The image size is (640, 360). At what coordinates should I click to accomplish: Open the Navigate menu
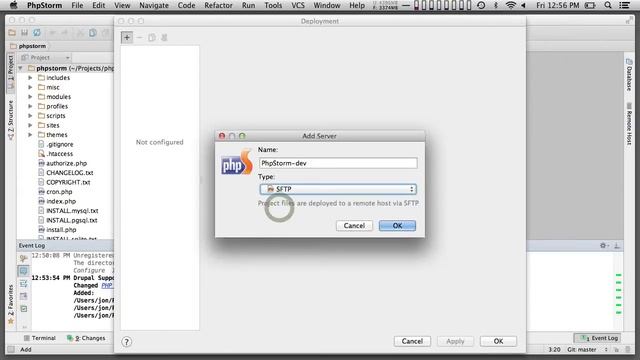(154, 5)
